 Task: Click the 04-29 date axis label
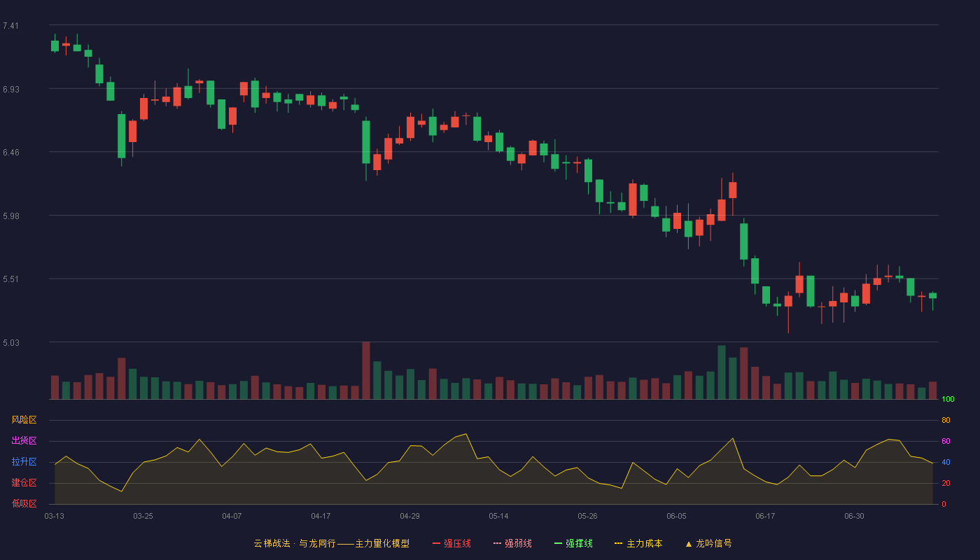409,516
